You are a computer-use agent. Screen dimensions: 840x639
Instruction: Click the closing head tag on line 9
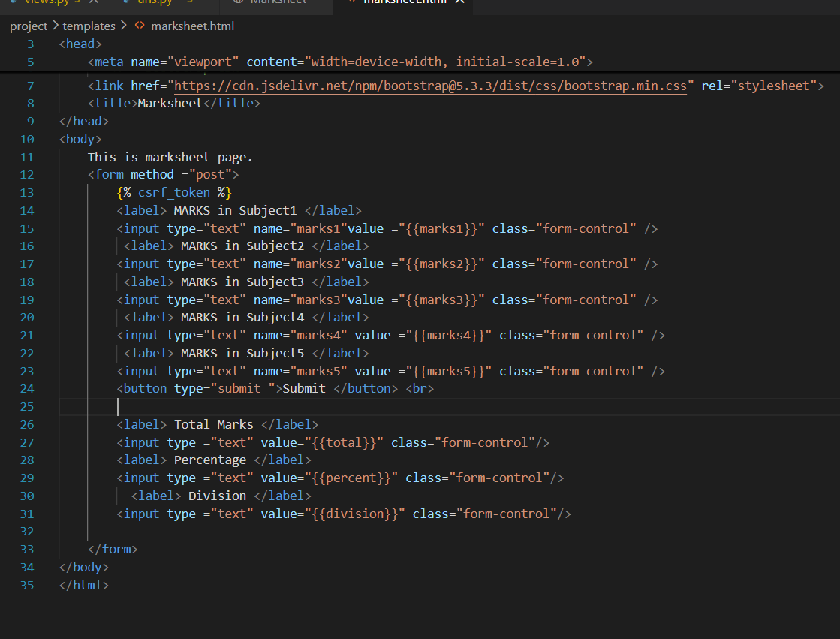[83, 121]
